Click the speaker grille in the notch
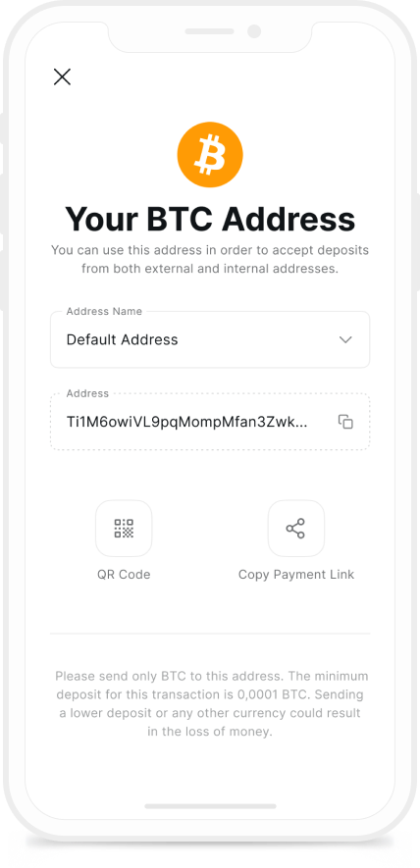 click(x=209, y=31)
